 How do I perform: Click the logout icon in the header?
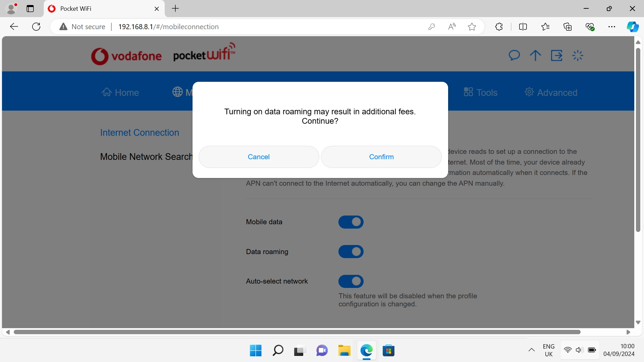tap(556, 55)
